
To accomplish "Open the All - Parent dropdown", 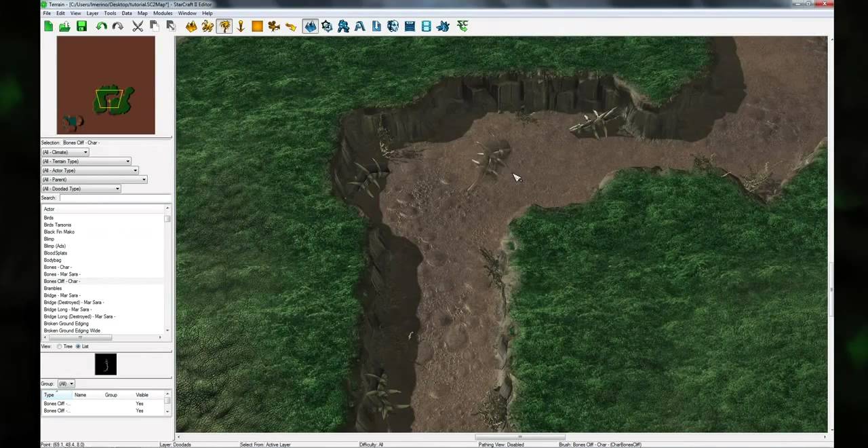I will [94, 180].
